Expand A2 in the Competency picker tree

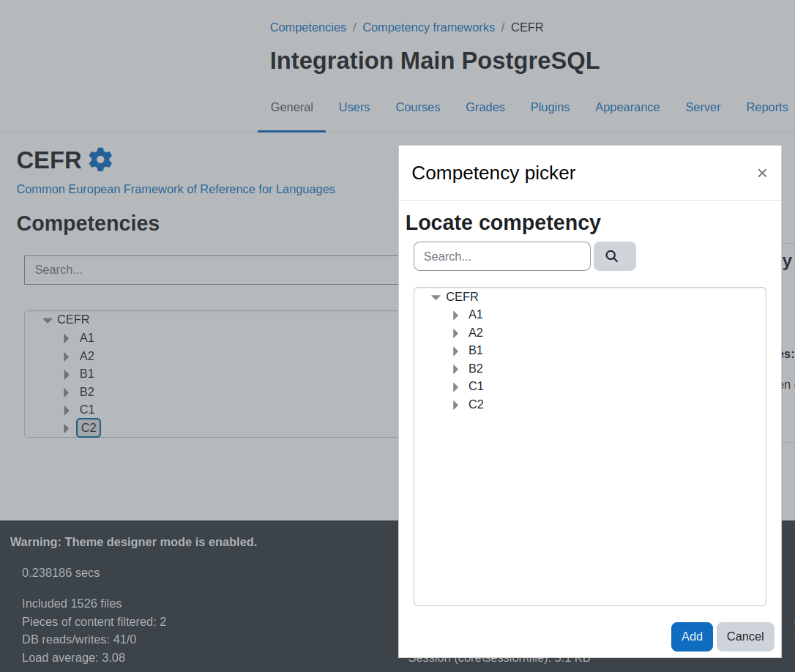[x=455, y=333]
